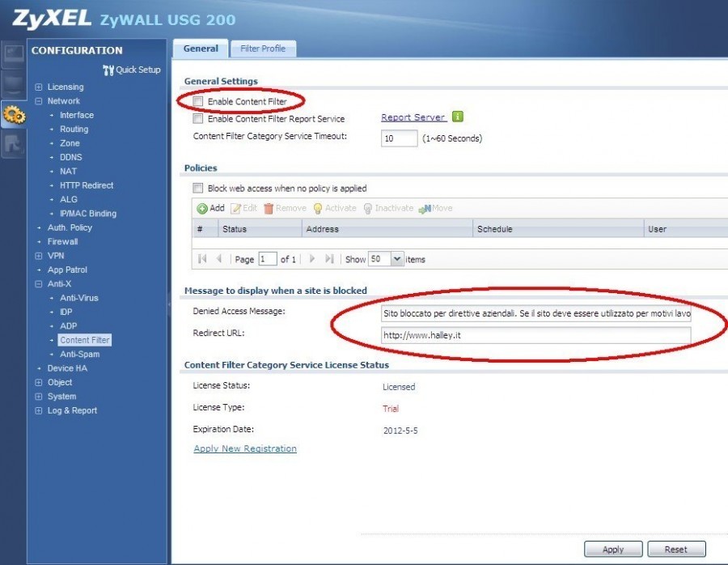Select Anti-Spam in the navigation menu
This screenshot has height=565, width=728.
coord(79,354)
